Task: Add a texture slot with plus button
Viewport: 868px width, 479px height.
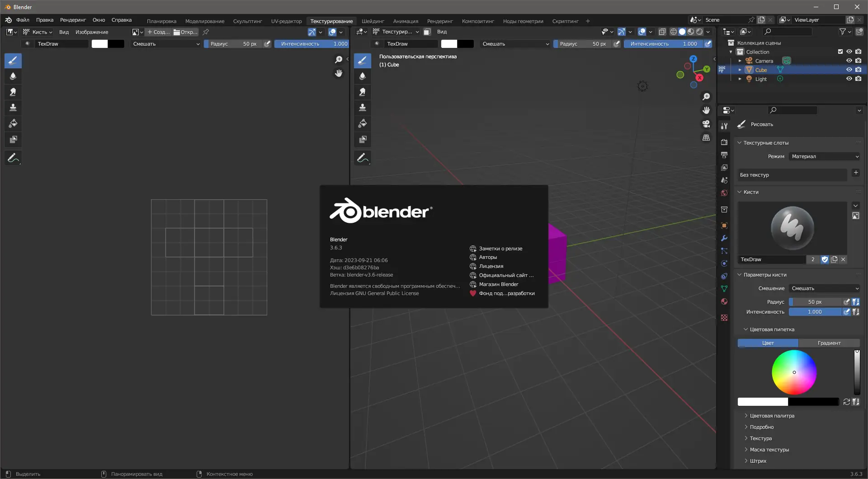Action: pos(855,173)
